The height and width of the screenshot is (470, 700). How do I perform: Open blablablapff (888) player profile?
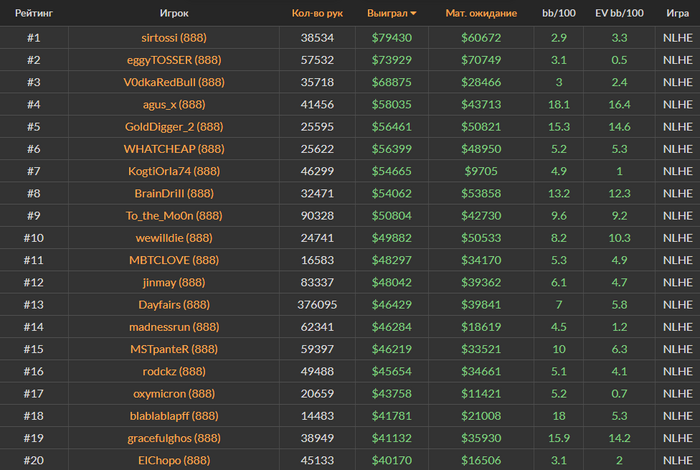pos(174,416)
